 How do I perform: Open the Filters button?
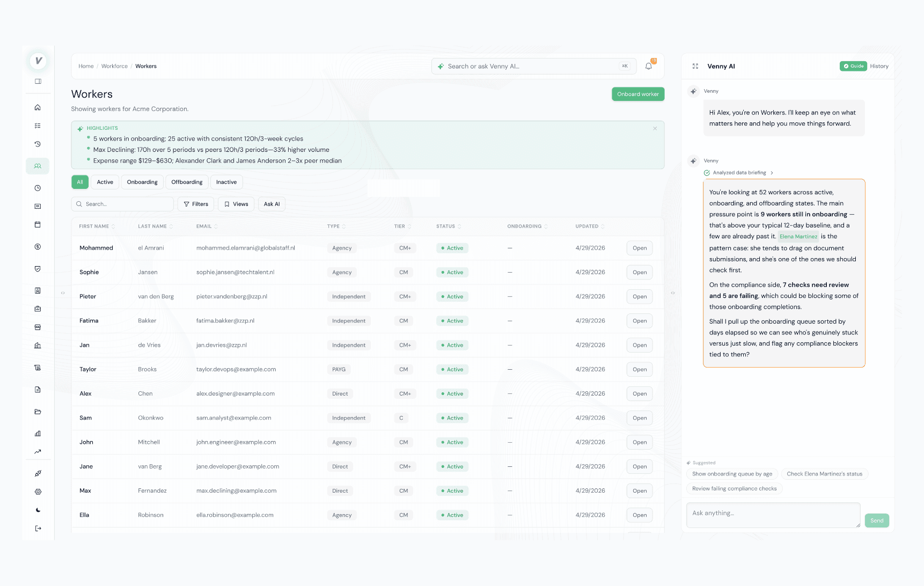(x=196, y=204)
